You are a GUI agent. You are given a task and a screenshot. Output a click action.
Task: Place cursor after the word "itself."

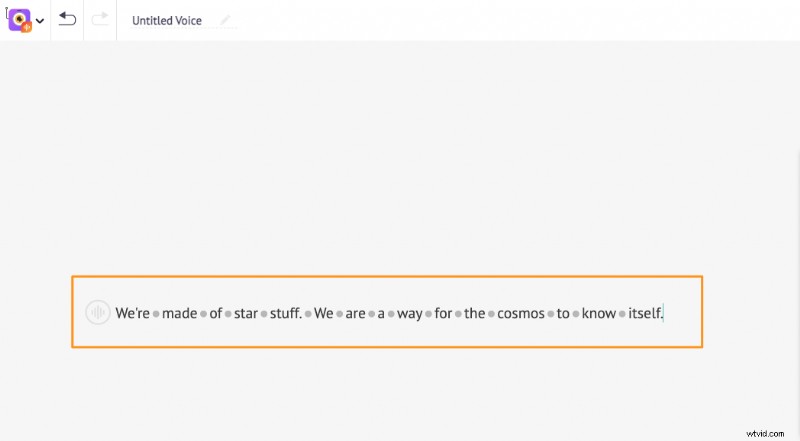[x=665, y=313]
